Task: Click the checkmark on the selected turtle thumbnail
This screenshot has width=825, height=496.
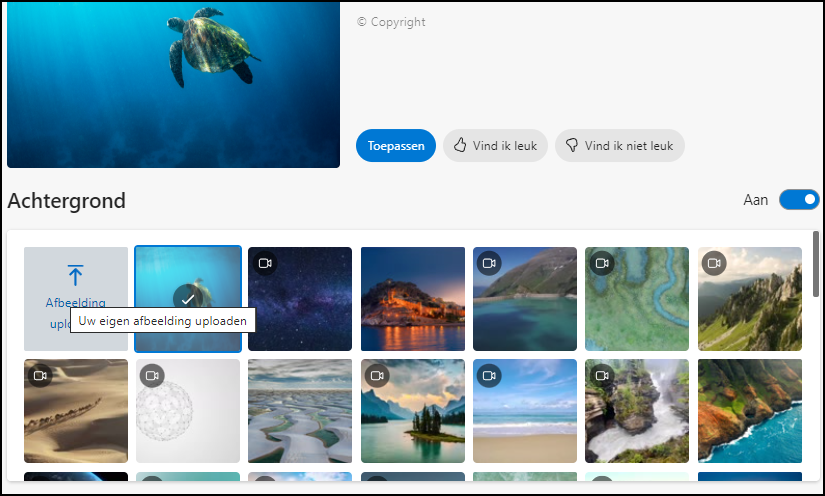Action: pyautogui.click(x=188, y=299)
